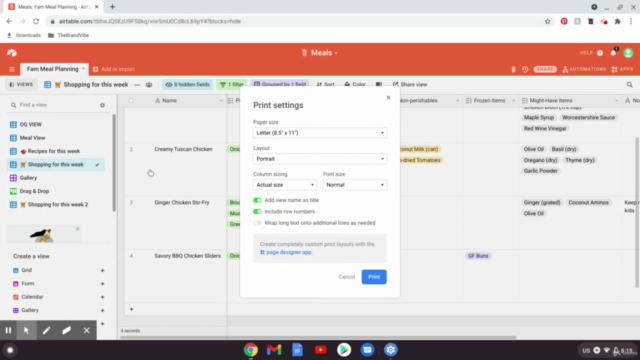Close the Print settings dialog

click(389, 98)
